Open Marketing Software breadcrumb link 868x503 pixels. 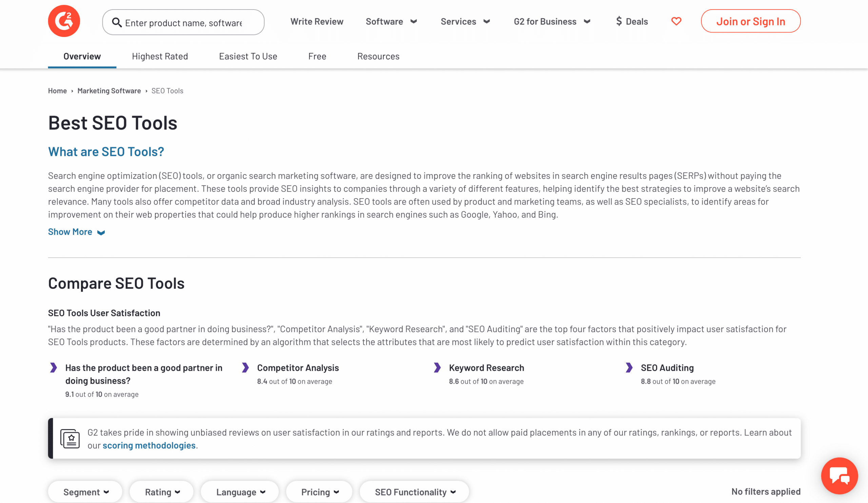click(x=109, y=90)
